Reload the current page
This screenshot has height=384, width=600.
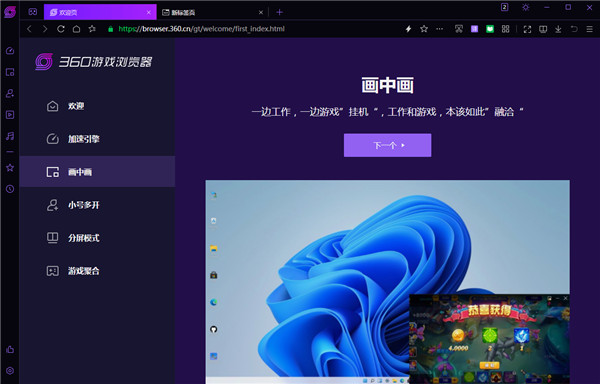[60, 29]
